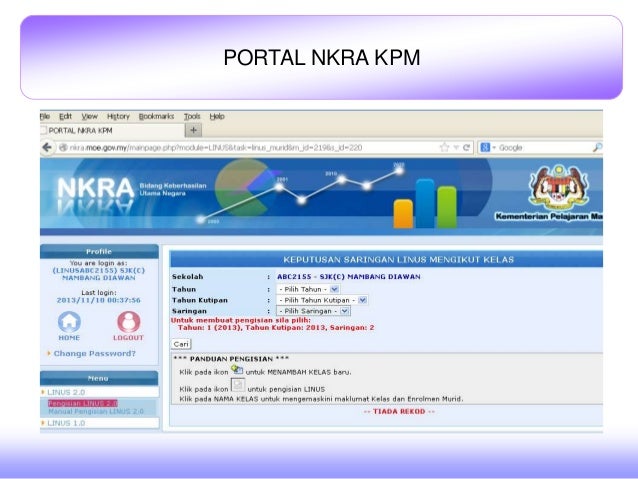Open the View menu
638x479 pixels.
[x=90, y=116]
